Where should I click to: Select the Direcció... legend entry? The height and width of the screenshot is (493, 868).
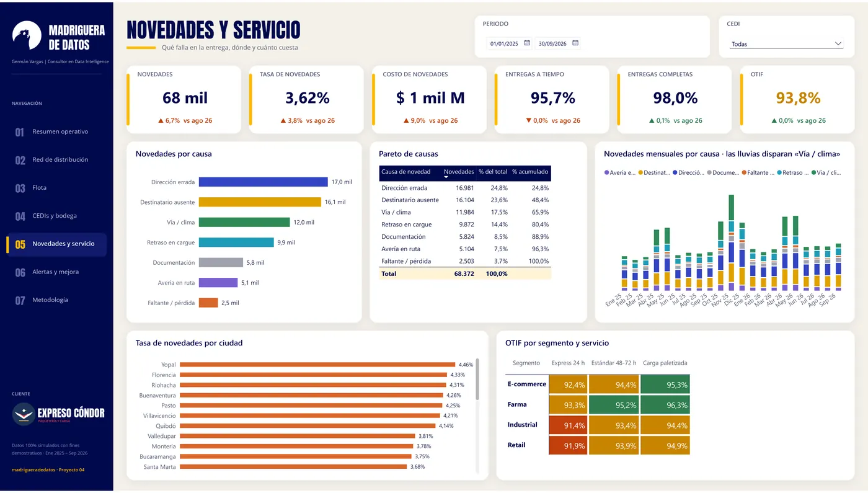[x=688, y=173]
